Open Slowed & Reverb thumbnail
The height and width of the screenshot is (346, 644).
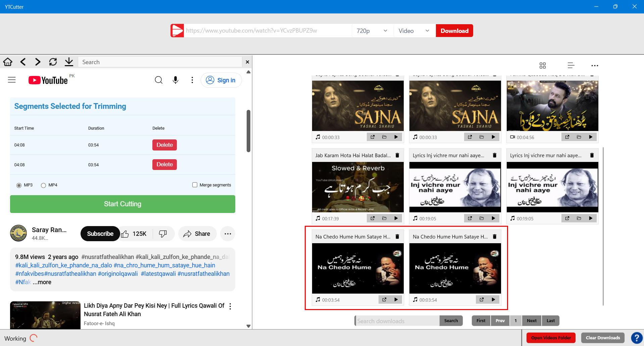coord(358,187)
